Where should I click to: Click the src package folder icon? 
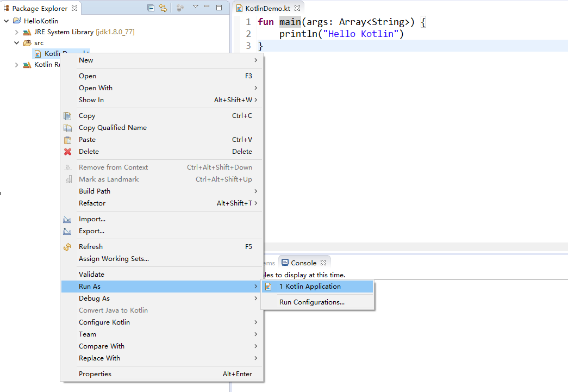[x=27, y=43]
